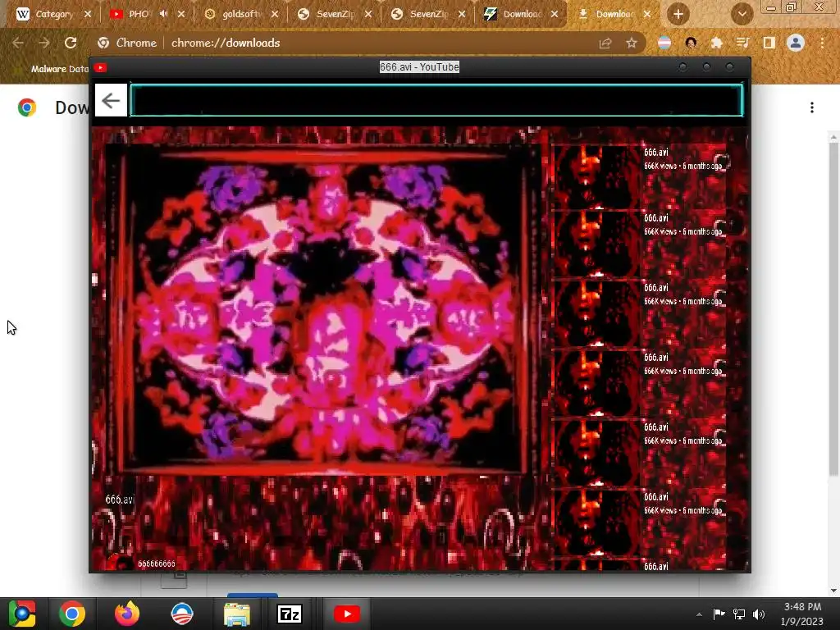840x630 pixels.
Task: Share this page using the share icon
Action: pyautogui.click(x=605, y=43)
